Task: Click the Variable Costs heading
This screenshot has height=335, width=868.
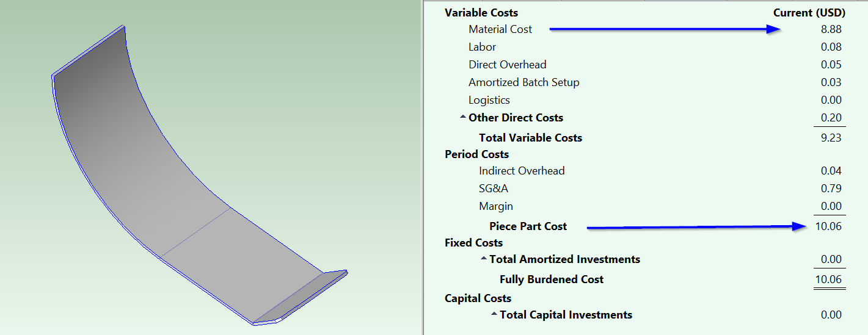Action: [481, 12]
